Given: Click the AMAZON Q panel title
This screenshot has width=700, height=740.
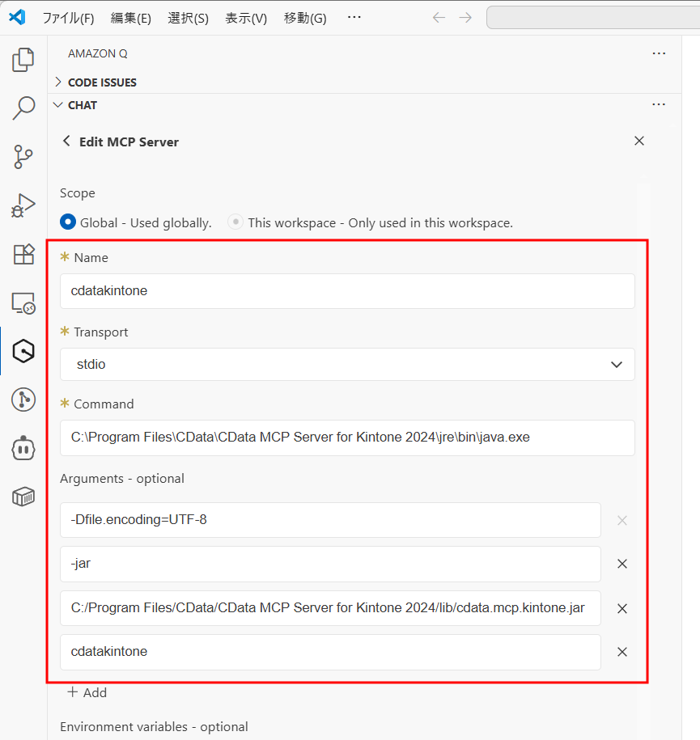Looking at the screenshot, I should coord(98,53).
